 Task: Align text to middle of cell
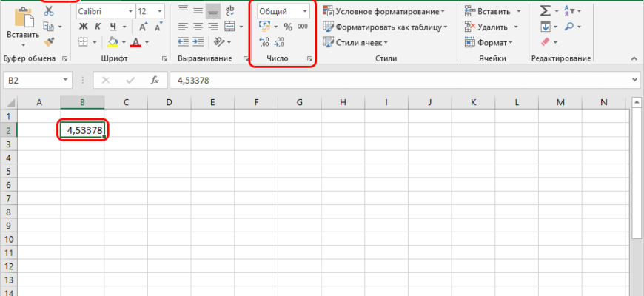(x=198, y=10)
